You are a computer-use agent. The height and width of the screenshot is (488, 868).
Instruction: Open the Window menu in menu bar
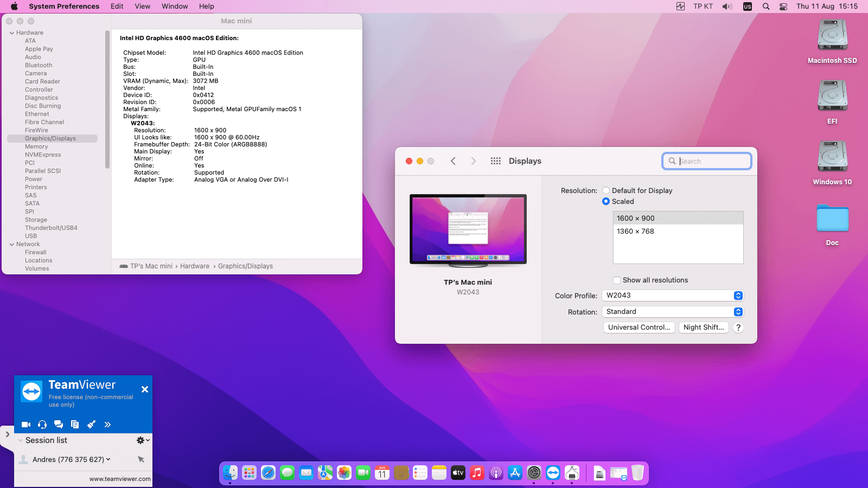(x=175, y=7)
